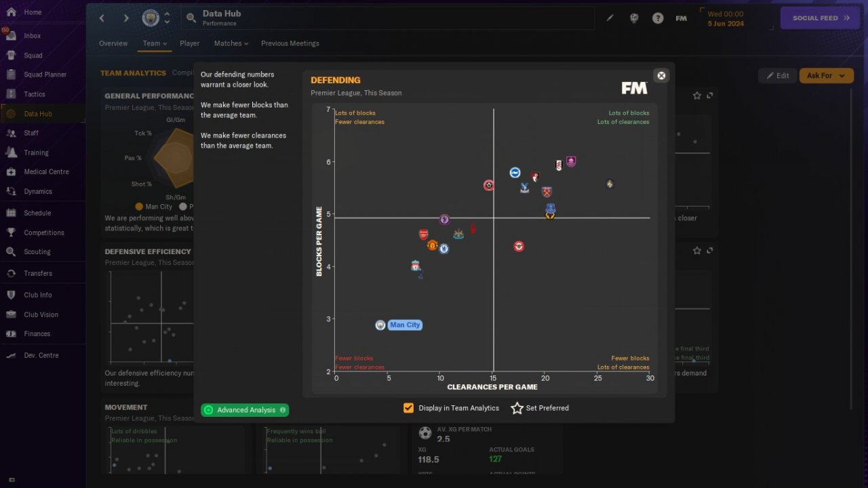
Task: Click the Social Feed button
Action: point(821,18)
